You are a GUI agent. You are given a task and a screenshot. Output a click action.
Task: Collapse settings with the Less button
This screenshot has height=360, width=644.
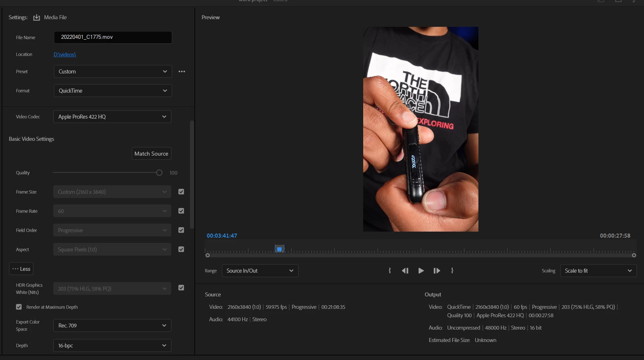[x=21, y=269]
